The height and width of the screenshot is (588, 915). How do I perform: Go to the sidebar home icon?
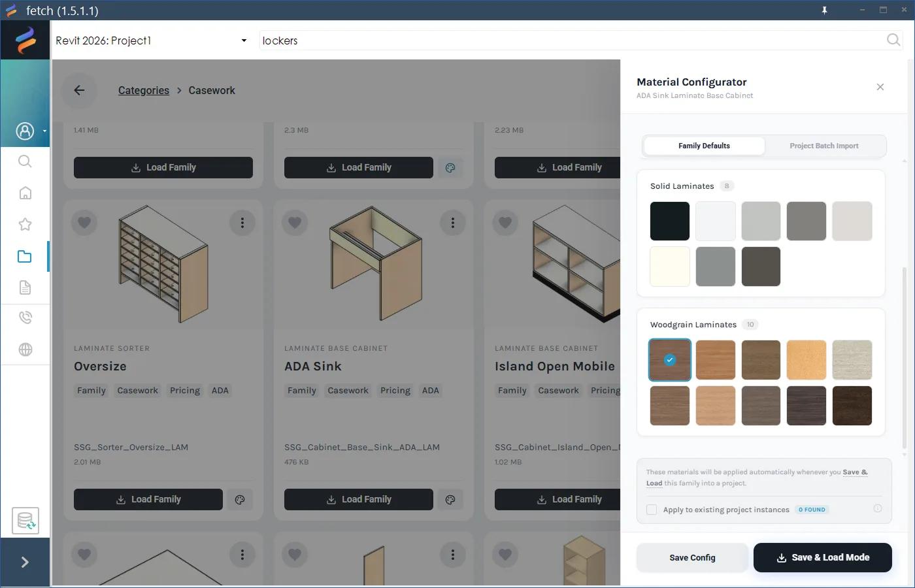pos(25,193)
